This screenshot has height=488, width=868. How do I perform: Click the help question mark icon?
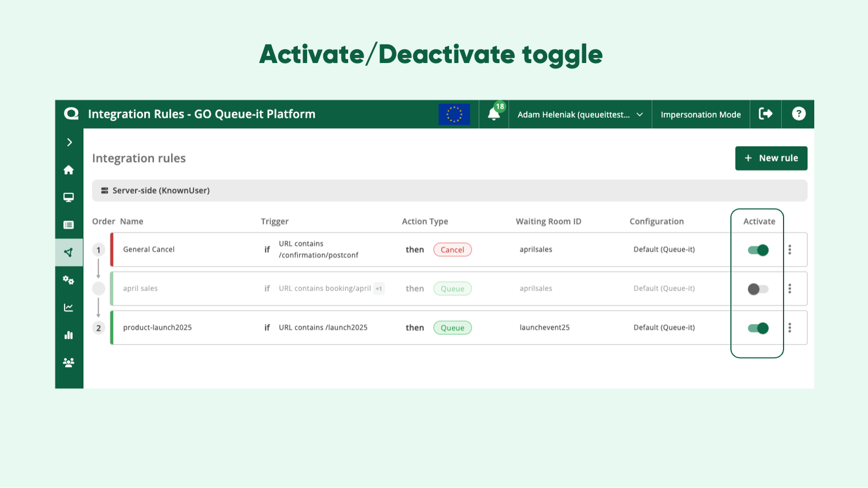[x=798, y=114]
